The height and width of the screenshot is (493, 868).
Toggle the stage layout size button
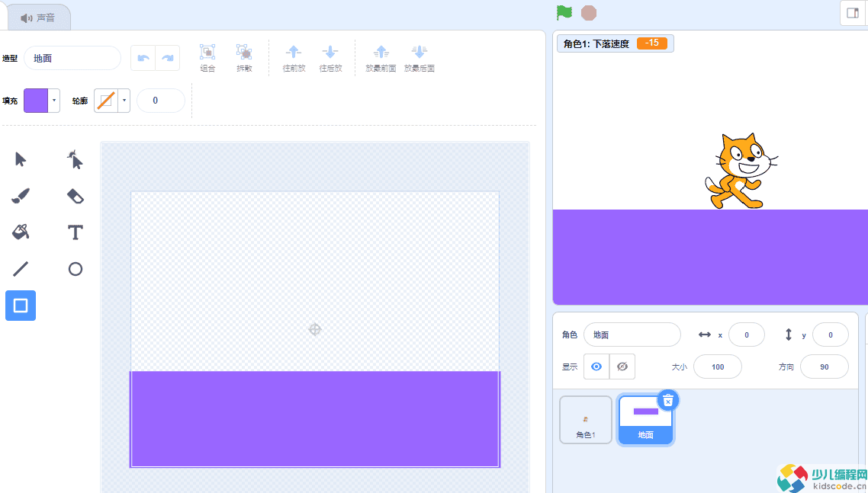[853, 13]
